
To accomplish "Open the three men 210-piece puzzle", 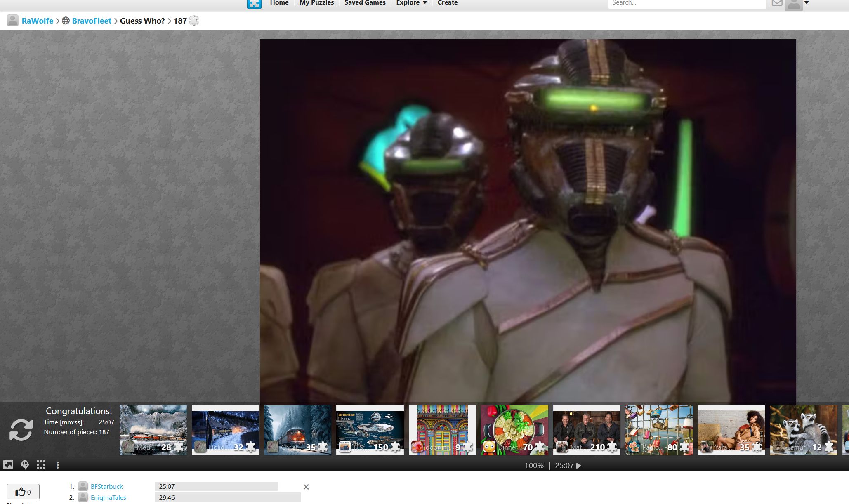I will point(587,430).
